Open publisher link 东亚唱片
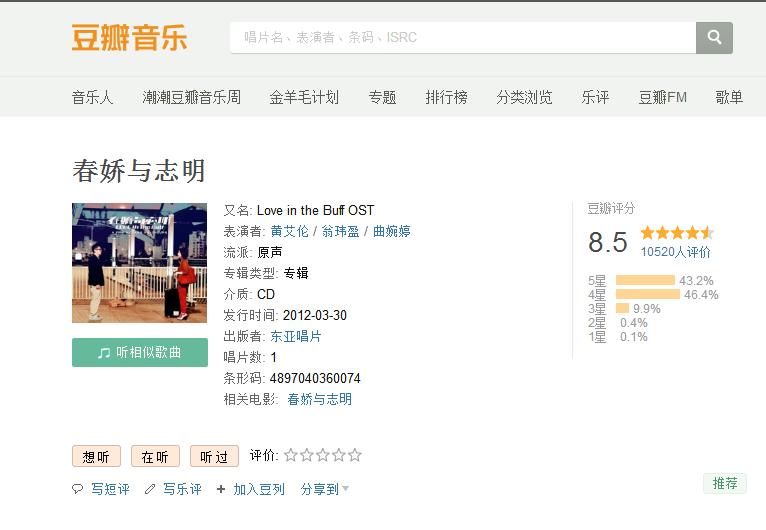 click(296, 336)
